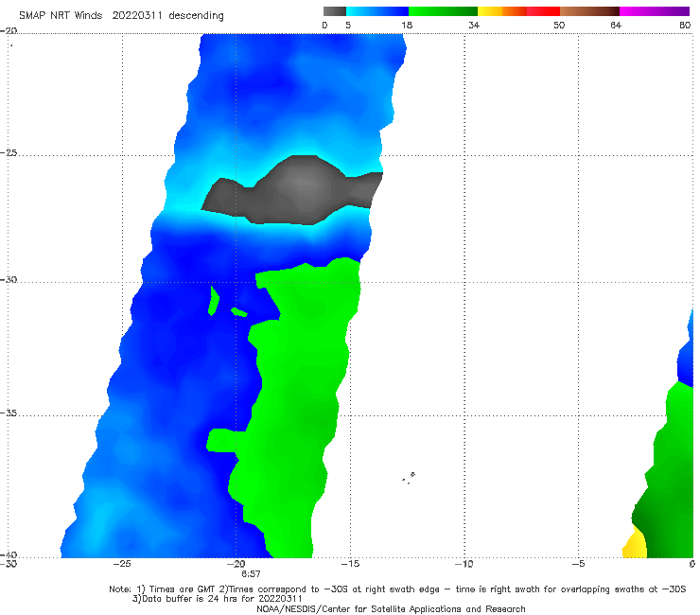
Task: Select the brown 50–64 colorbar segment
Action: coord(589,11)
